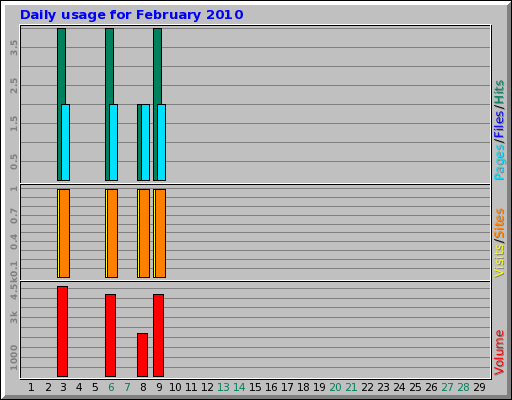Click the day '8' label on the x-axis
Viewport: 512px width, 400px height.
coord(143,387)
